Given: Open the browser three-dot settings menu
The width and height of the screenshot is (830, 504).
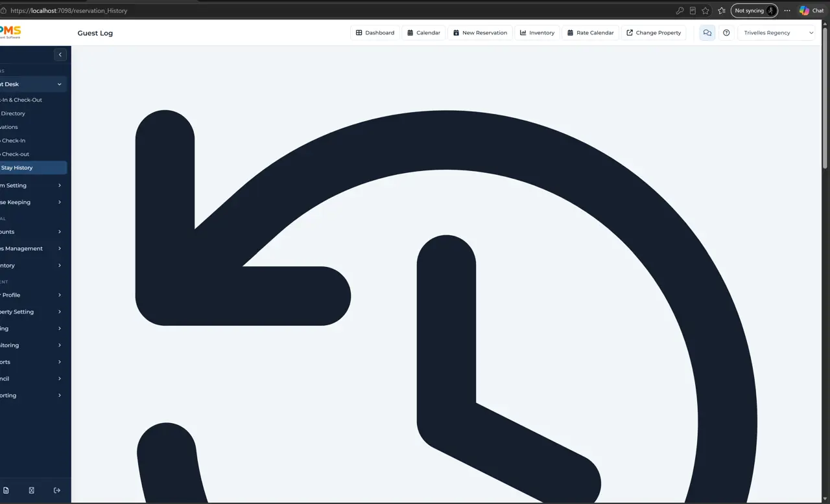Looking at the screenshot, I should [x=787, y=10].
